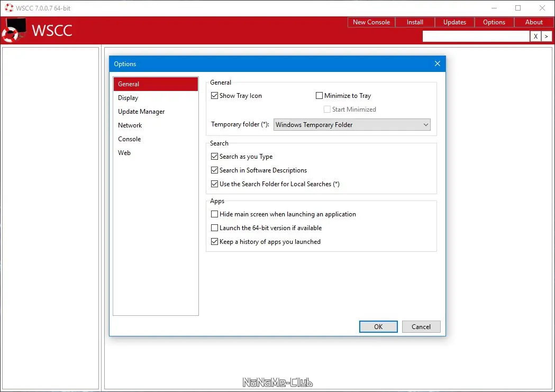This screenshot has height=392, width=555.
Task: Uncheck Search in Software Descriptions
Action: 215,170
